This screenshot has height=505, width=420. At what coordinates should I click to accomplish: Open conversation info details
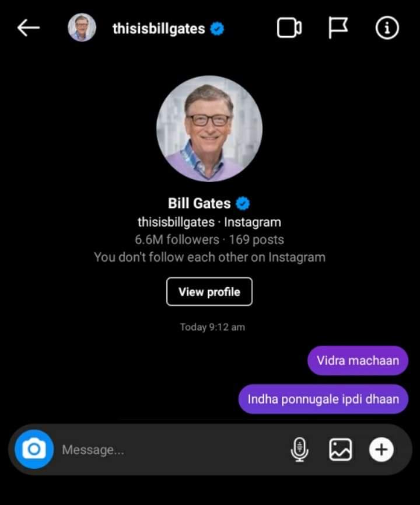[x=387, y=28]
